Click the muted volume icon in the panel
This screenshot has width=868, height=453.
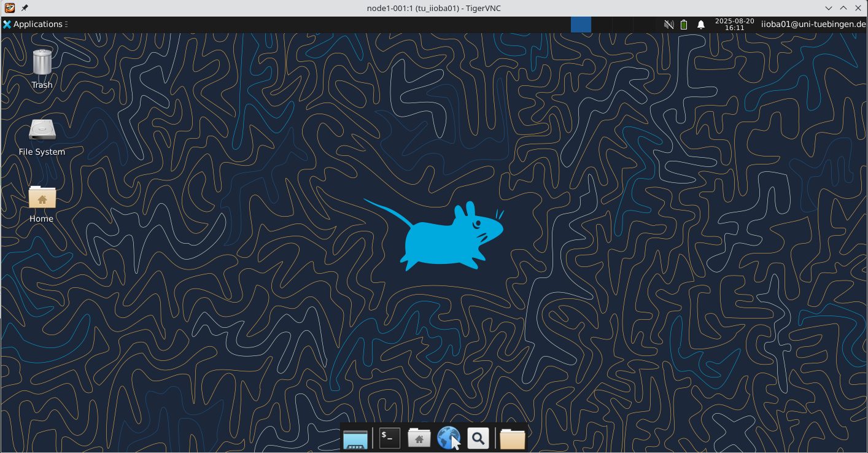tap(669, 25)
